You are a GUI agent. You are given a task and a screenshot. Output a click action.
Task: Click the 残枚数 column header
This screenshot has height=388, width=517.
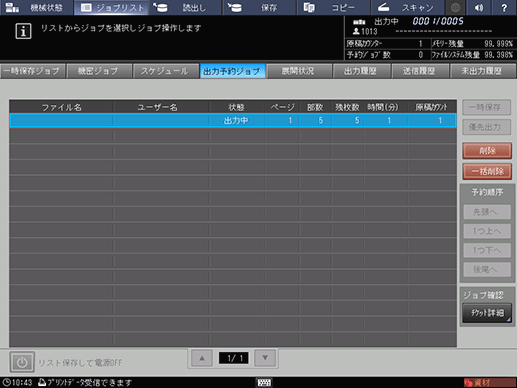coord(347,107)
